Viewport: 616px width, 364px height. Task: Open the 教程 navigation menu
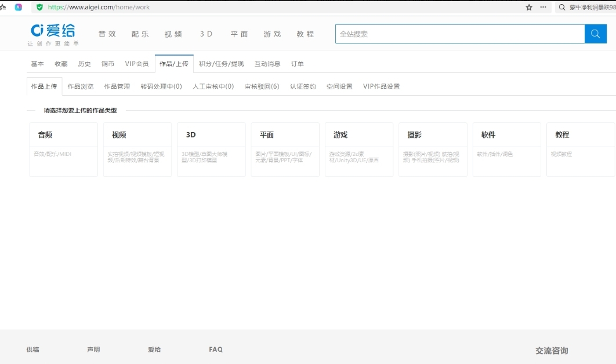(x=305, y=34)
